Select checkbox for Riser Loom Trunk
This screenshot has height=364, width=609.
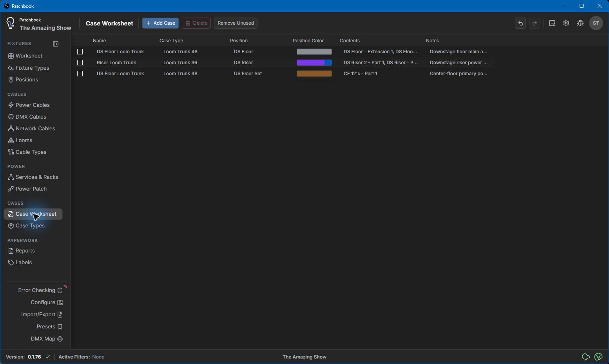(80, 63)
